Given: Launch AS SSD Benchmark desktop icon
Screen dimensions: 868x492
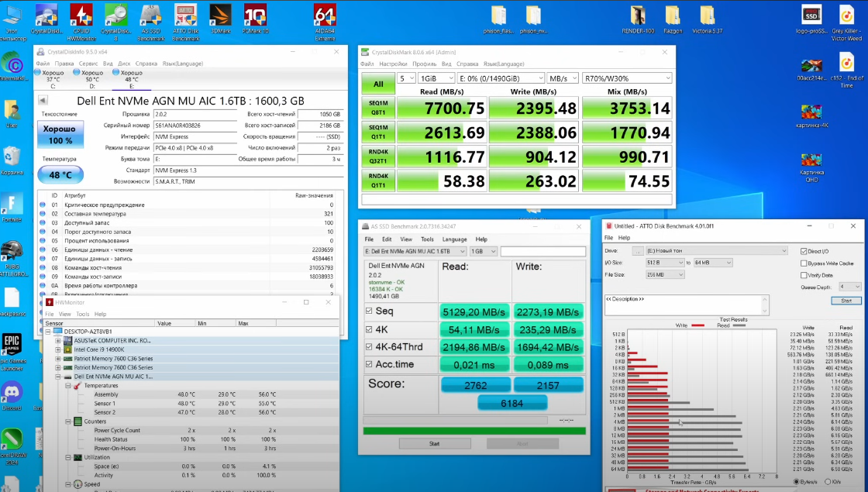Looking at the screenshot, I should click(150, 22).
